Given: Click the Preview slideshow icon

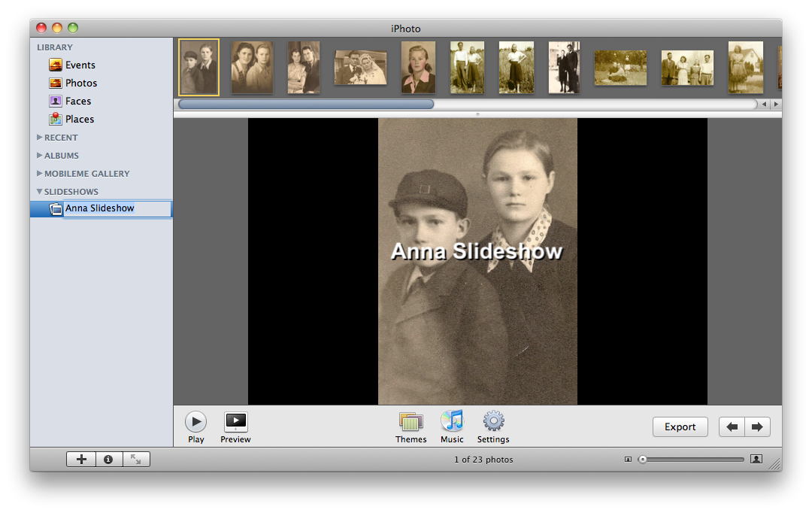Looking at the screenshot, I should [235, 423].
